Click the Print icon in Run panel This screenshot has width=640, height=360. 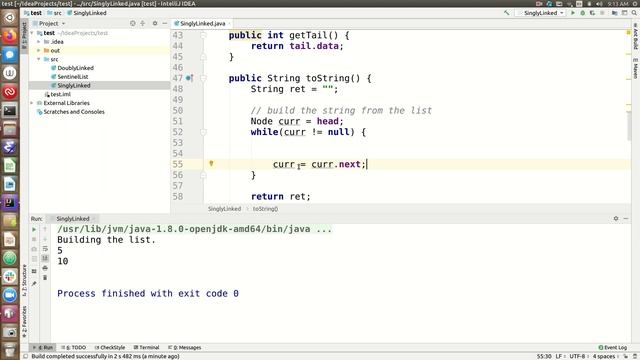click(45, 268)
